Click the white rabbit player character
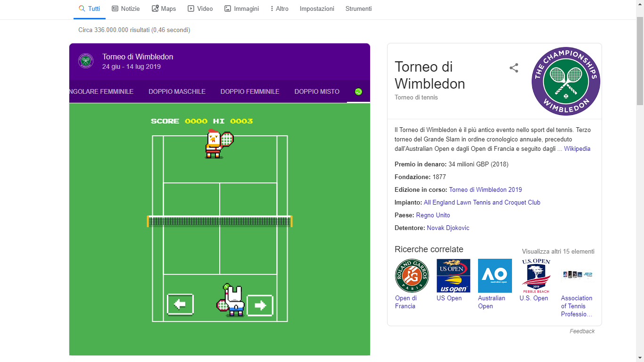This screenshot has height=362, width=644. 231,300
